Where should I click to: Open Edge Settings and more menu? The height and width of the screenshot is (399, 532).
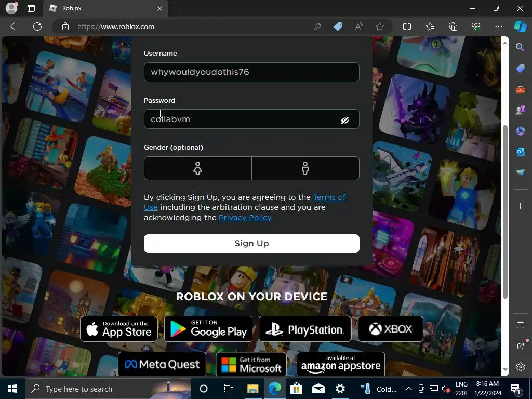coord(498,26)
